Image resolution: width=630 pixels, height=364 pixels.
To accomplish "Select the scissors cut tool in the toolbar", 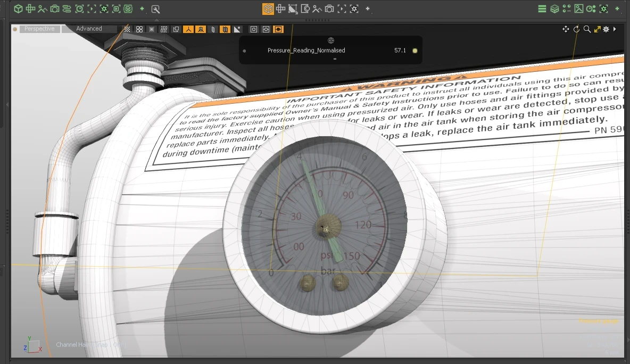I will pos(42,9).
